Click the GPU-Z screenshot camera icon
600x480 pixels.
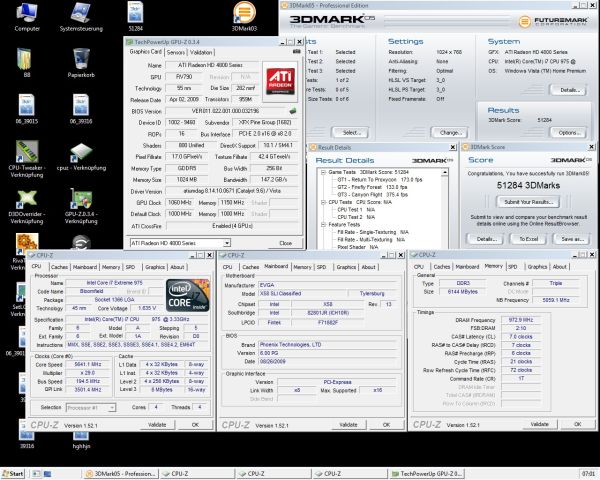pos(296,51)
